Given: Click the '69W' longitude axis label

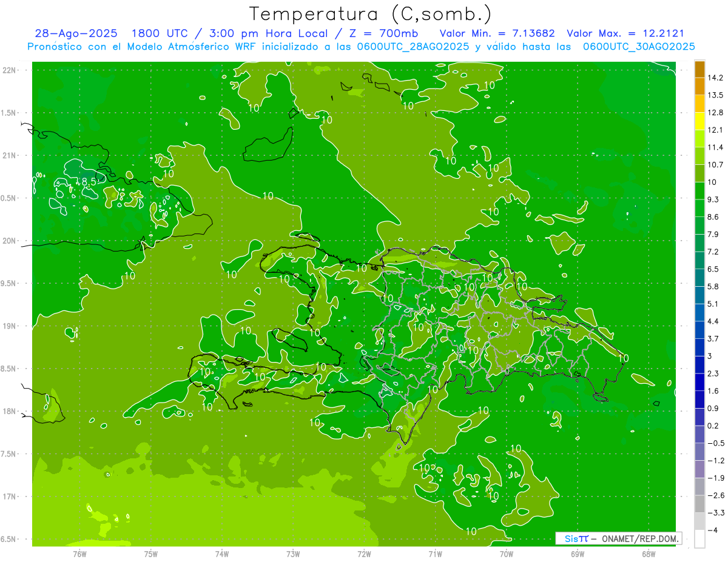Looking at the screenshot, I should [578, 554].
